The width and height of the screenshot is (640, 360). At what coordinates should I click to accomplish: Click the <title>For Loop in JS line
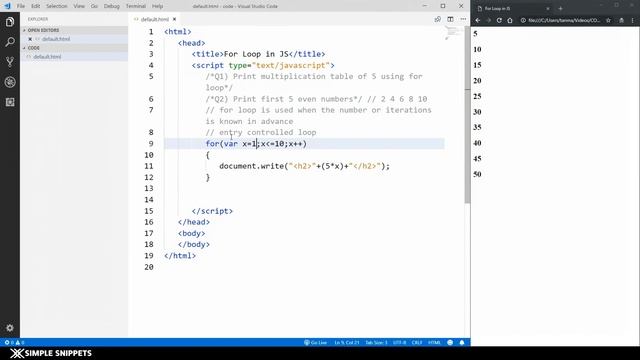click(x=258, y=54)
